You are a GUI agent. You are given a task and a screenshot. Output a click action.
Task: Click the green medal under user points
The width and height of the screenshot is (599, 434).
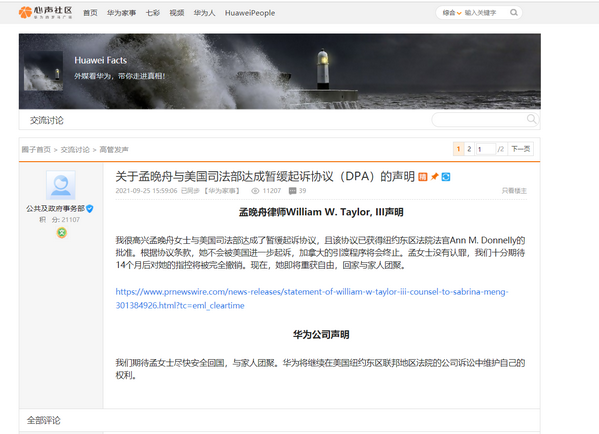[x=62, y=232]
